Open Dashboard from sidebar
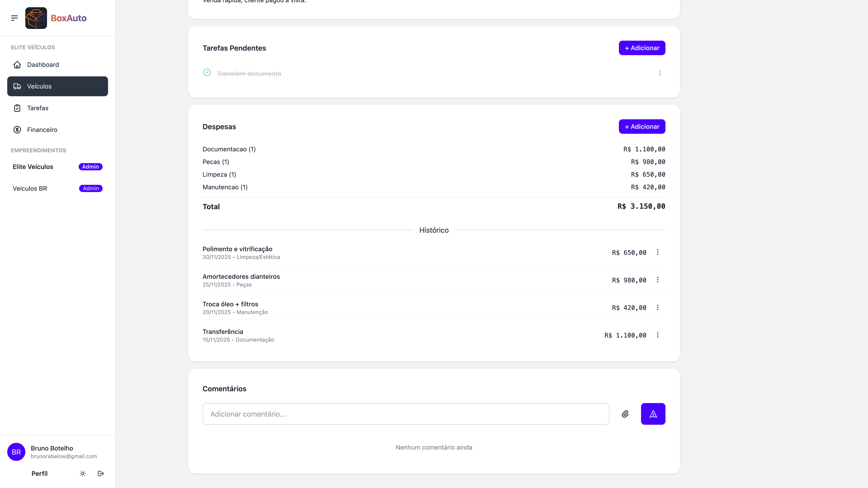Screen dimensions: 868x488 click(x=43, y=65)
